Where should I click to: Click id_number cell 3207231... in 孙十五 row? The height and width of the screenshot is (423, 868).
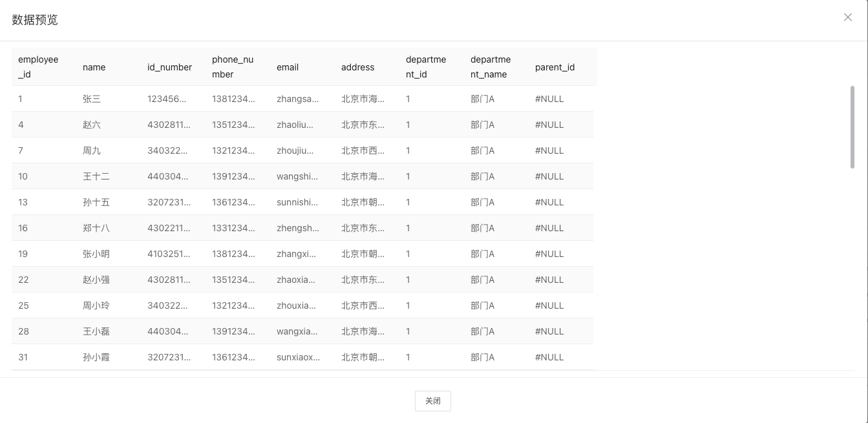[169, 202]
